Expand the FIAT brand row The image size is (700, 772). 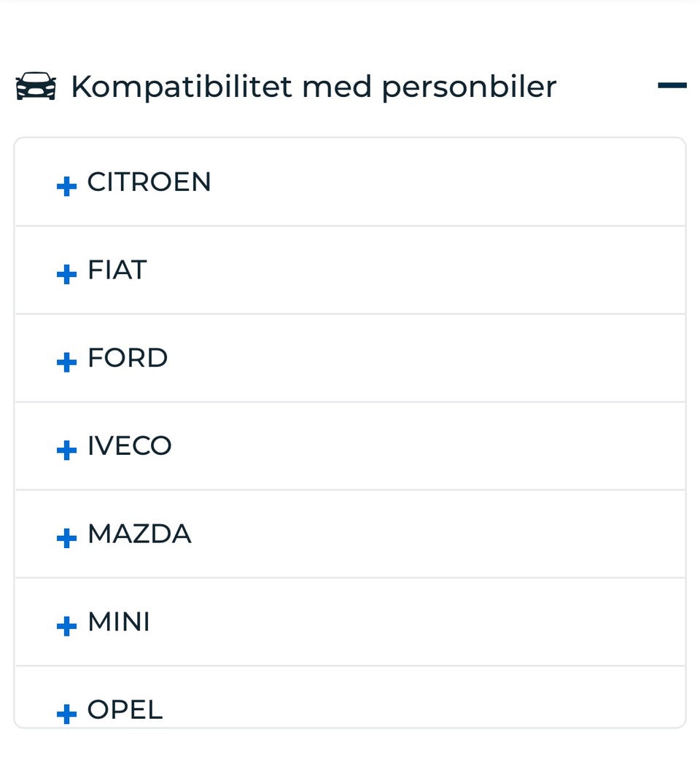tap(350, 270)
